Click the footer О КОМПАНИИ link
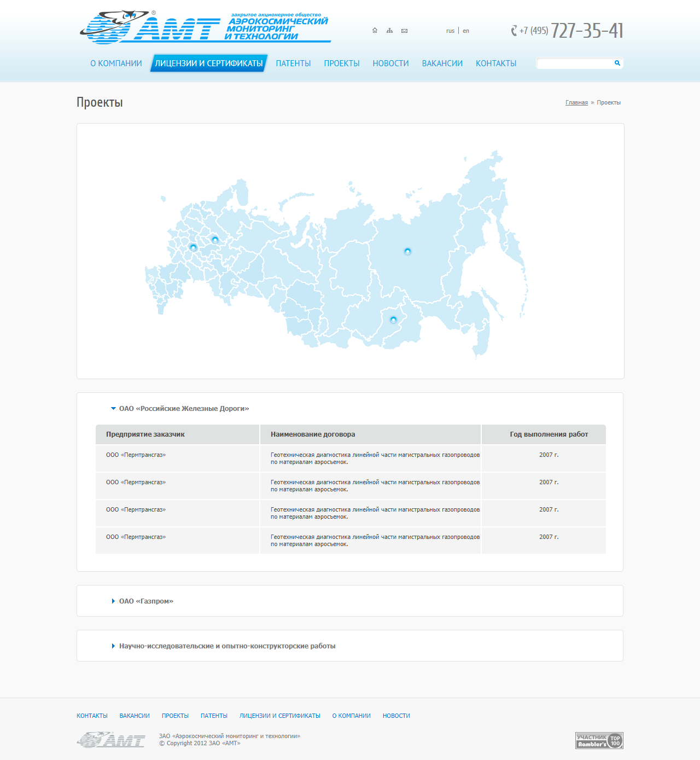 tap(352, 716)
